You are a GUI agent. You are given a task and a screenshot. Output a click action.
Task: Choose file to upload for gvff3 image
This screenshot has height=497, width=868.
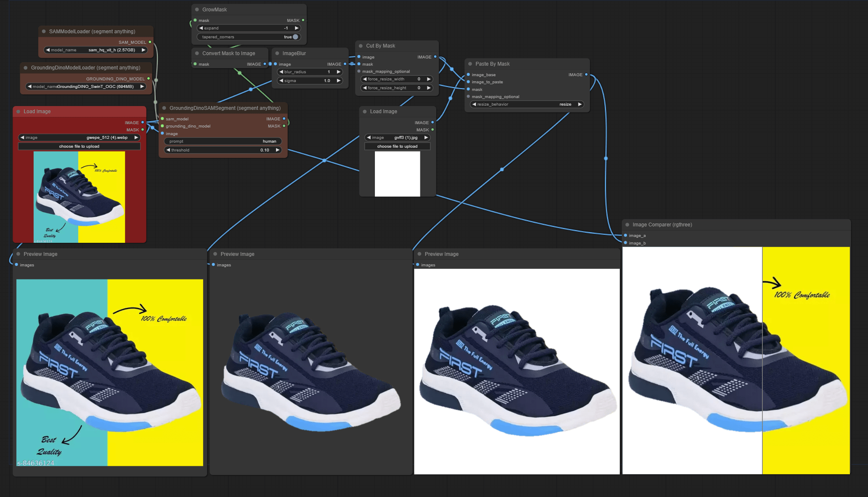[397, 146]
